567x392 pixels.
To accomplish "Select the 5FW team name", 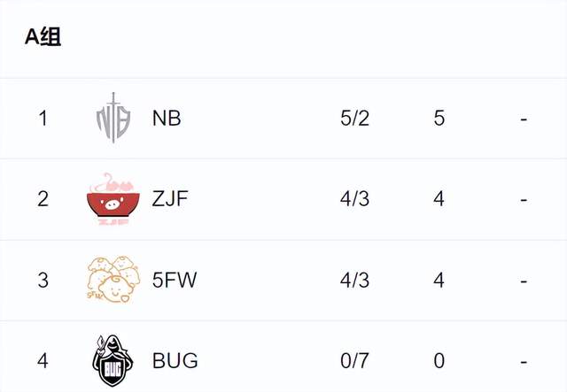I will (x=175, y=280).
